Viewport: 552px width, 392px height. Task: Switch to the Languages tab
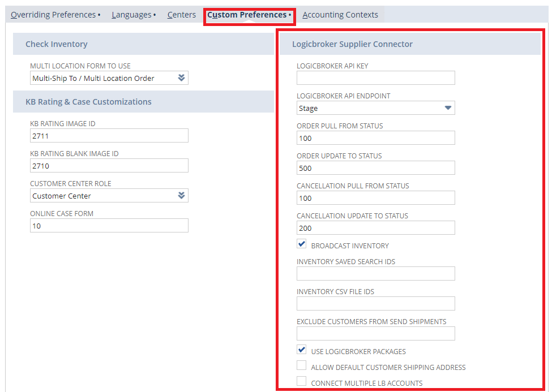pos(133,15)
